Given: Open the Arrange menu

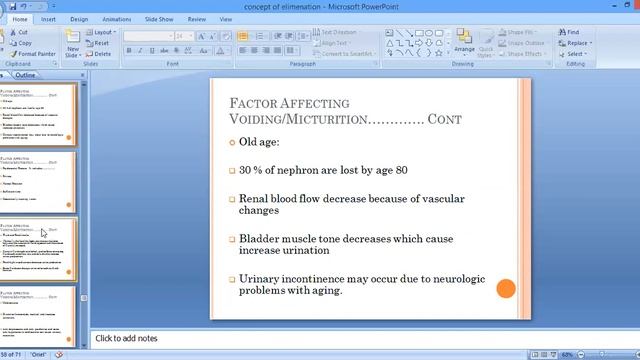Looking at the screenshot, I should 464,42.
